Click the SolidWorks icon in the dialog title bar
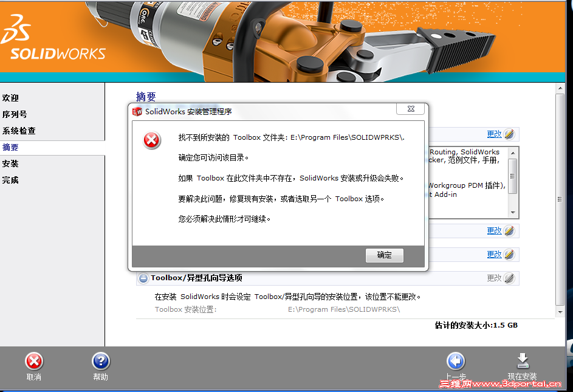This screenshot has width=573, height=392. 137,112
